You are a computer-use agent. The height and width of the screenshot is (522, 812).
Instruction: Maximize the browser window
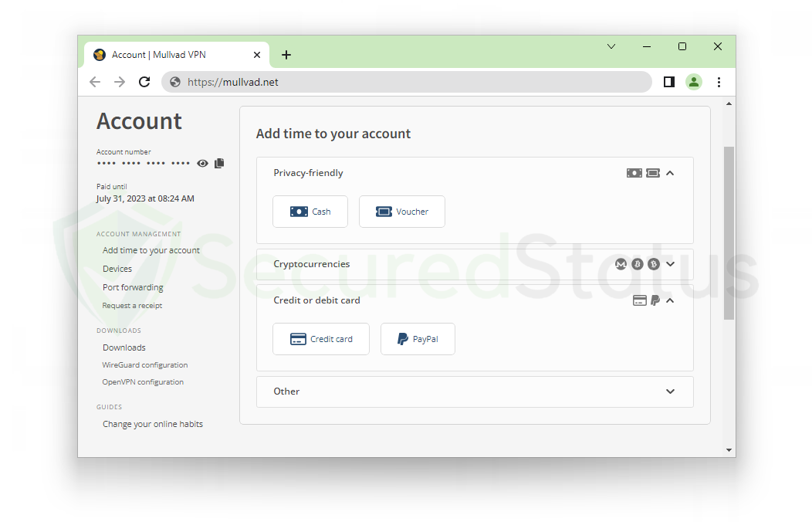point(682,46)
